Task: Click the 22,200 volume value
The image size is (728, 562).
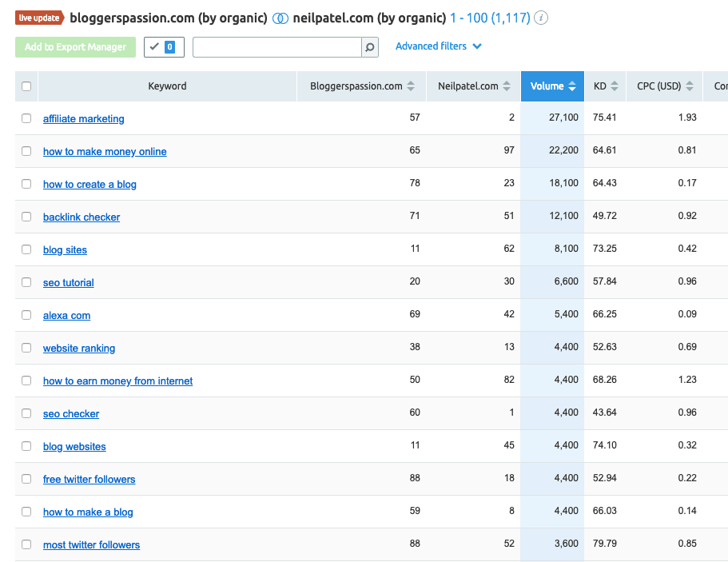Action: pyautogui.click(x=563, y=150)
